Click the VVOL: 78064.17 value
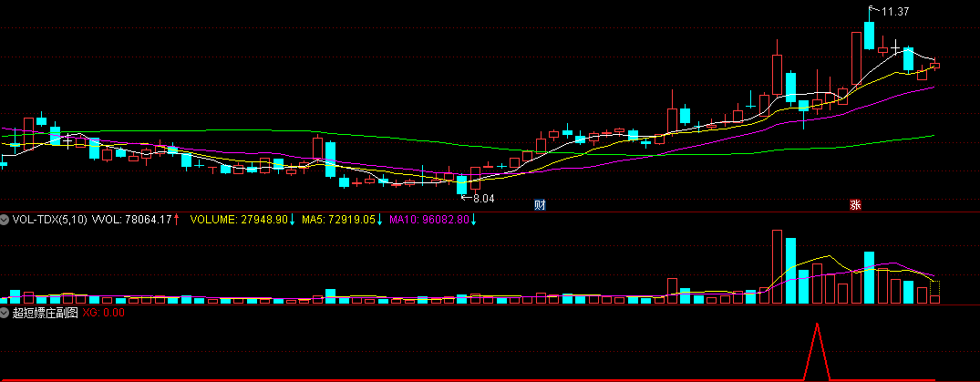Viewport: 980px width, 382px height. tap(132, 220)
